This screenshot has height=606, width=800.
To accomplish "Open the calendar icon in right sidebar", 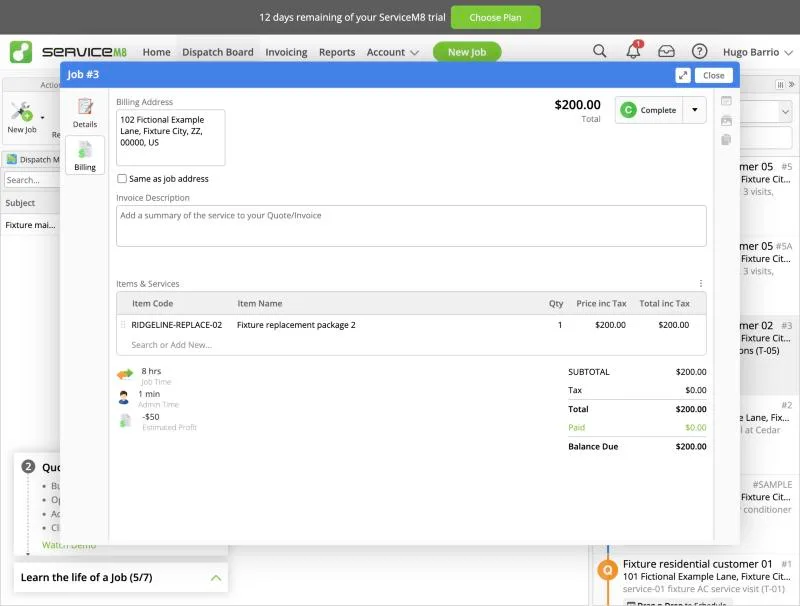I will 726,101.
